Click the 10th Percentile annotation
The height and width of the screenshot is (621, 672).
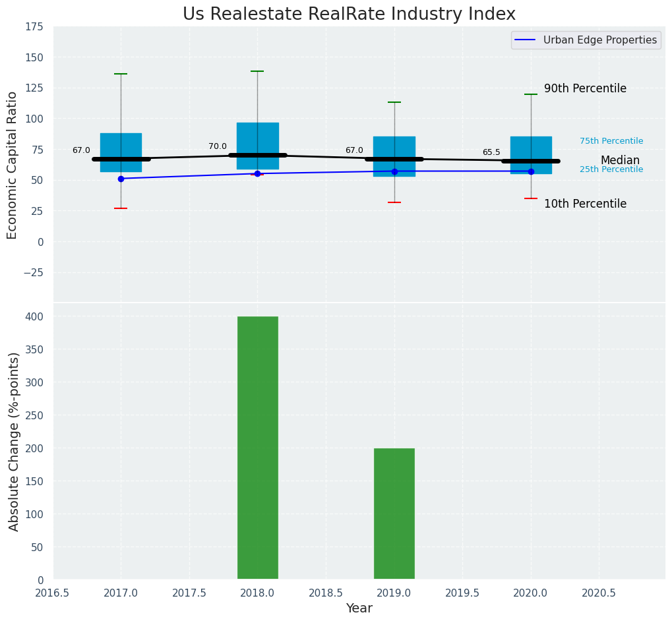click(585, 204)
